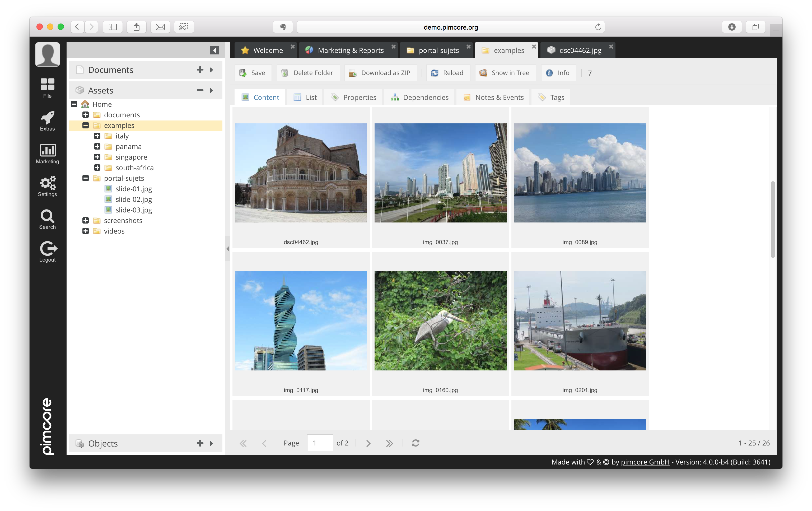The image size is (812, 511).
Task: Open the dsc04462.jpg church thumbnail
Action: pos(301,173)
